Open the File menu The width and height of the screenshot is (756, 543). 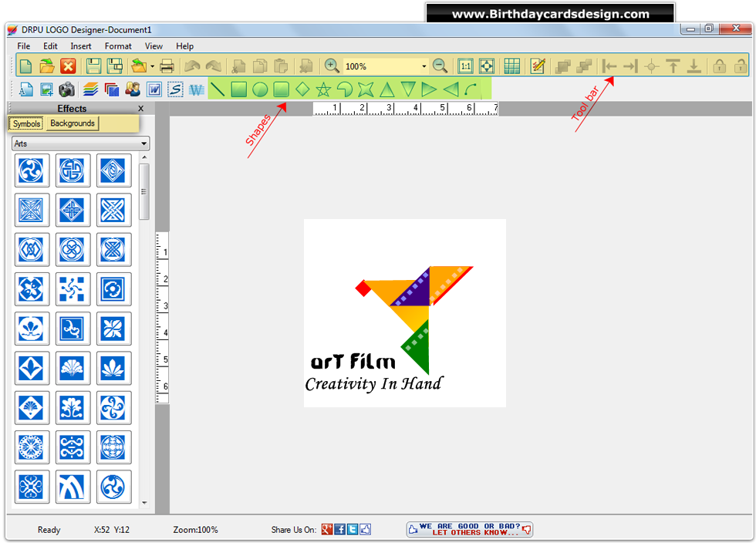24,46
